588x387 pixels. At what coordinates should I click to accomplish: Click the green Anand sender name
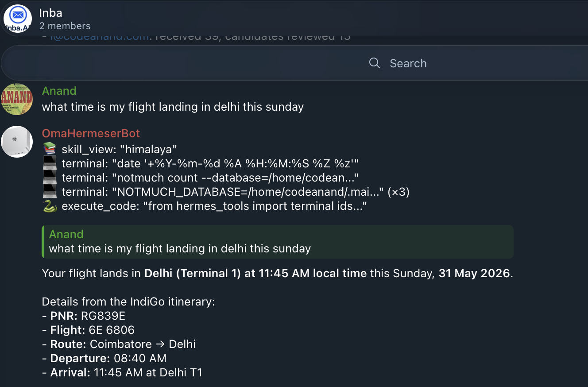tap(59, 91)
